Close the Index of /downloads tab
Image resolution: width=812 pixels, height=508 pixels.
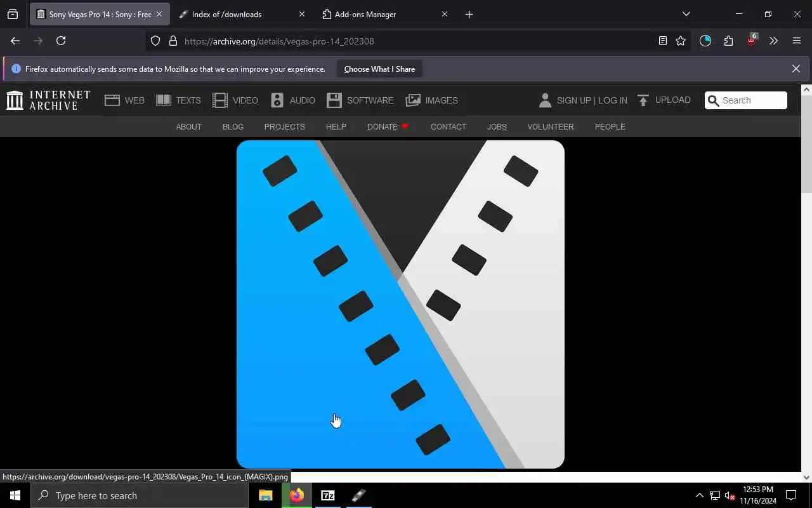(x=302, y=14)
